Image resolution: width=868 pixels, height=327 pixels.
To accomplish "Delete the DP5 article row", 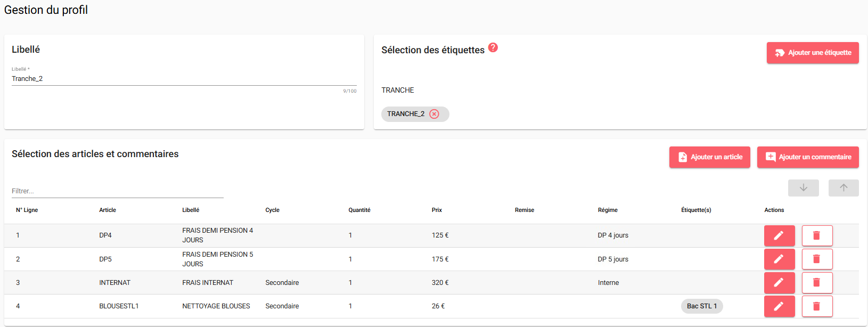I will pos(817,259).
